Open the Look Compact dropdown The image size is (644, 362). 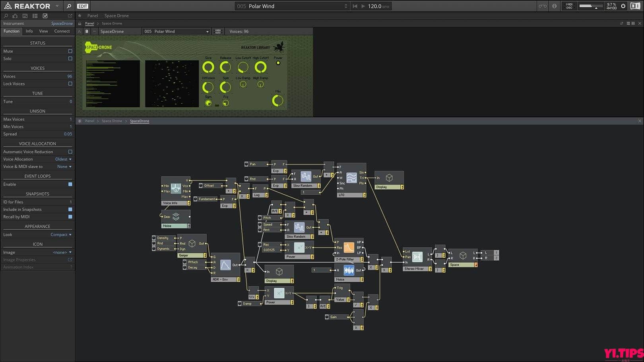[x=61, y=234]
